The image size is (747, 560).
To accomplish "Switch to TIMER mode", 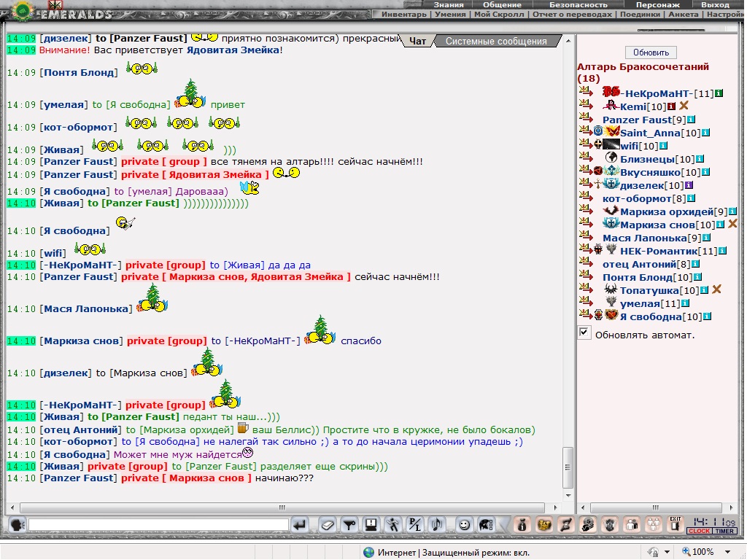I will [724, 531].
